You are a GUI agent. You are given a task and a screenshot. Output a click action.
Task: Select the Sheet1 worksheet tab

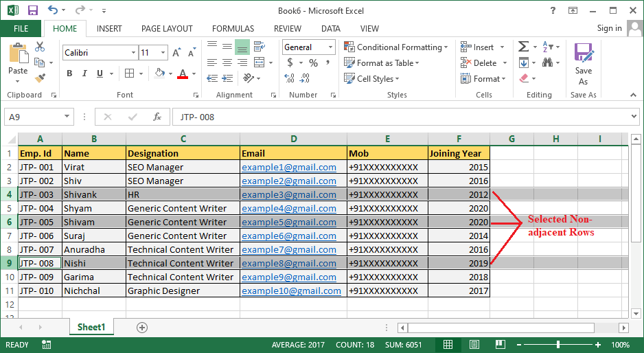tap(91, 327)
